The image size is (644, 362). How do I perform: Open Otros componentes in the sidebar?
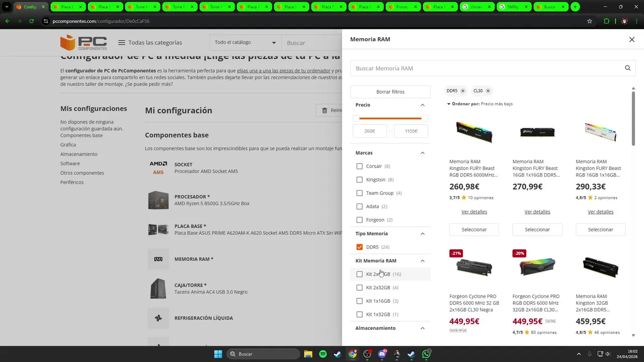tap(82, 173)
